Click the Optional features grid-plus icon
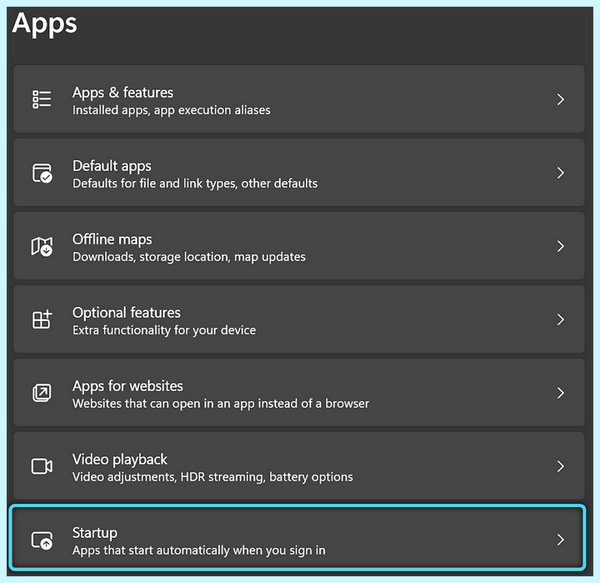This screenshot has width=600, height=583. coord(42,319)
